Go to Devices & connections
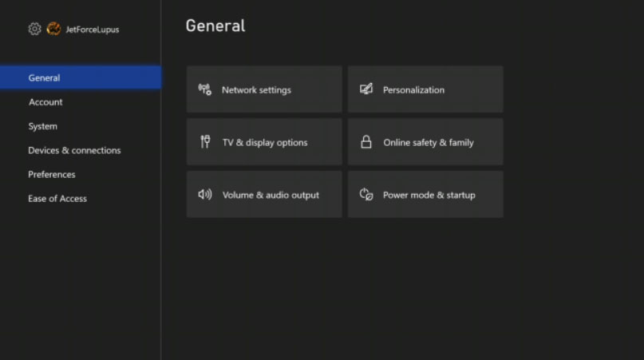644x360 pixels. tap(81, 150)
